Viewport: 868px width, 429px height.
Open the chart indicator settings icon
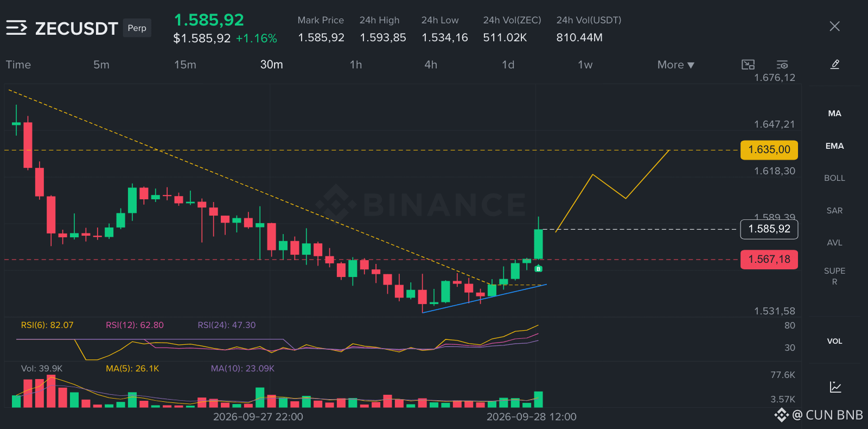[782, 65]
